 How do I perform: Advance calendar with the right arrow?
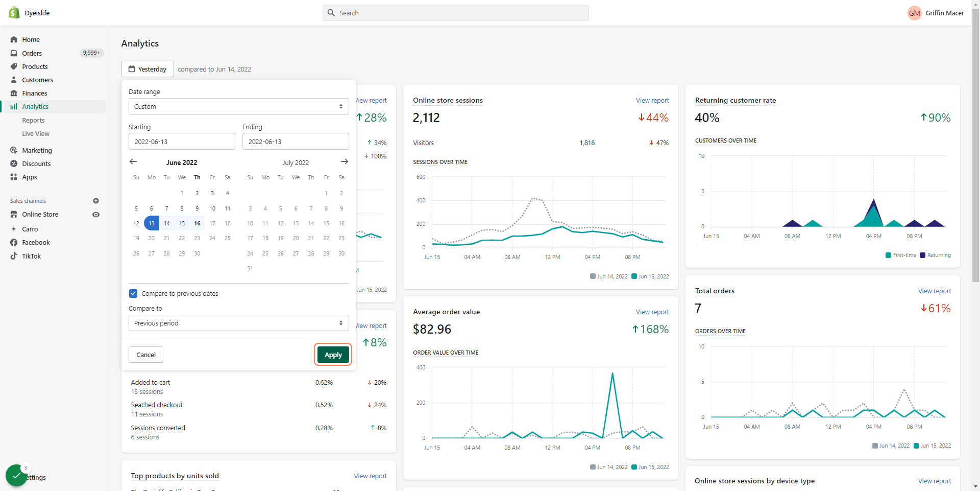click(345, 161)
